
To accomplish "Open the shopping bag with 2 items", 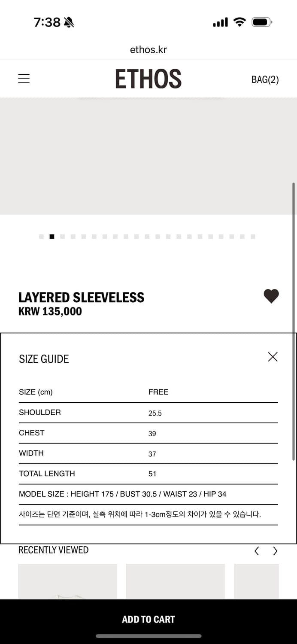I will 265,79.
